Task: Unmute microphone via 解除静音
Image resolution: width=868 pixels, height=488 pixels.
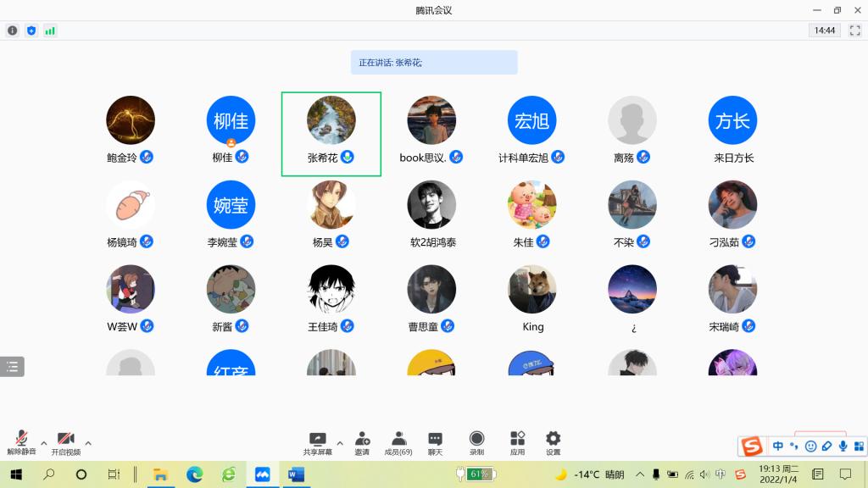Action: [21, 442]
